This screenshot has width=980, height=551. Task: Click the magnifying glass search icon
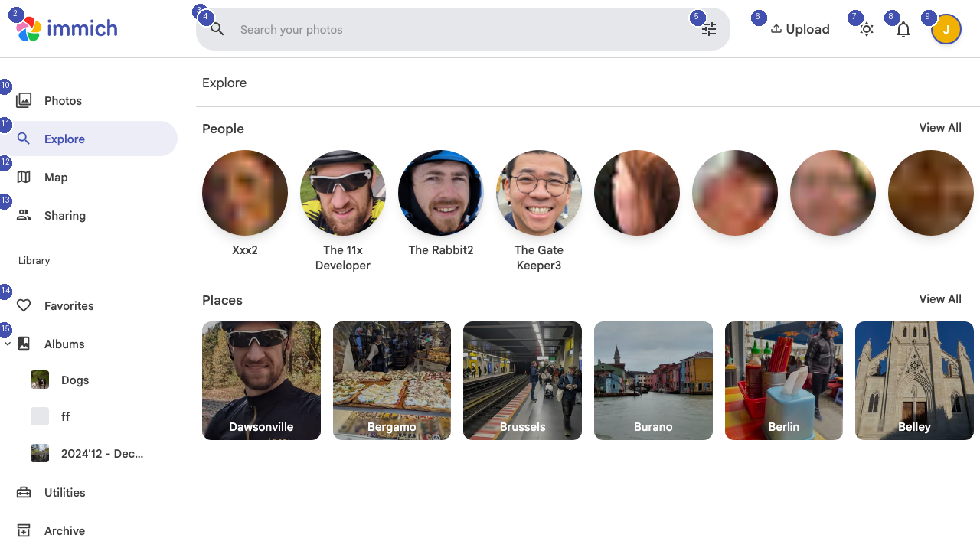[217, 28]
